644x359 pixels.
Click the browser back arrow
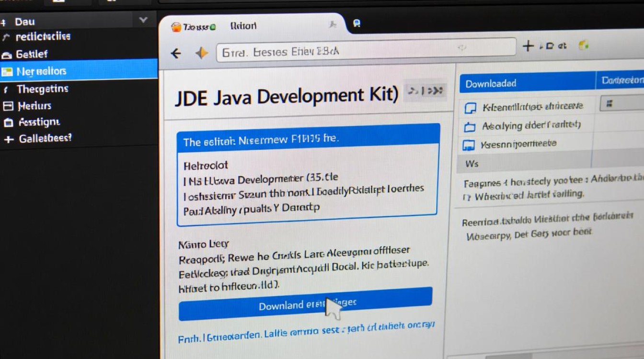point(176,54)
